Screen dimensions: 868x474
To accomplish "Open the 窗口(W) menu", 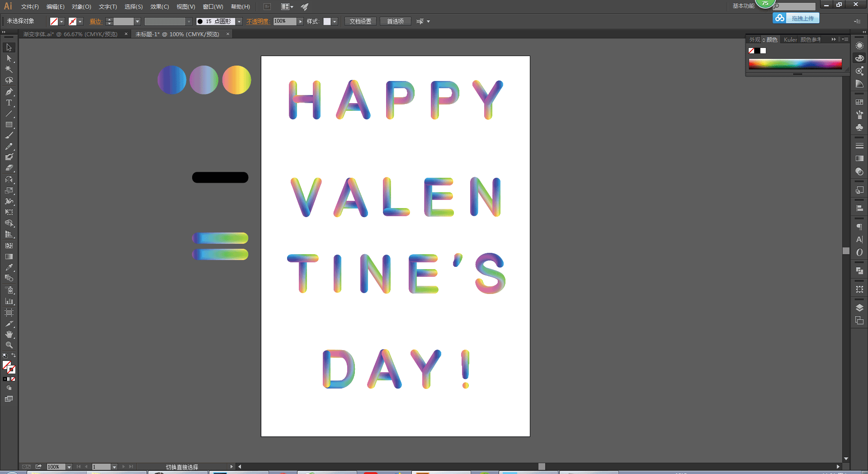I will 213,7.
